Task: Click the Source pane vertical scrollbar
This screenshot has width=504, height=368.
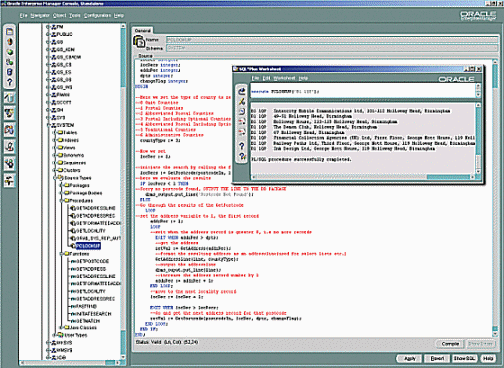Action: tap(495, 198)
